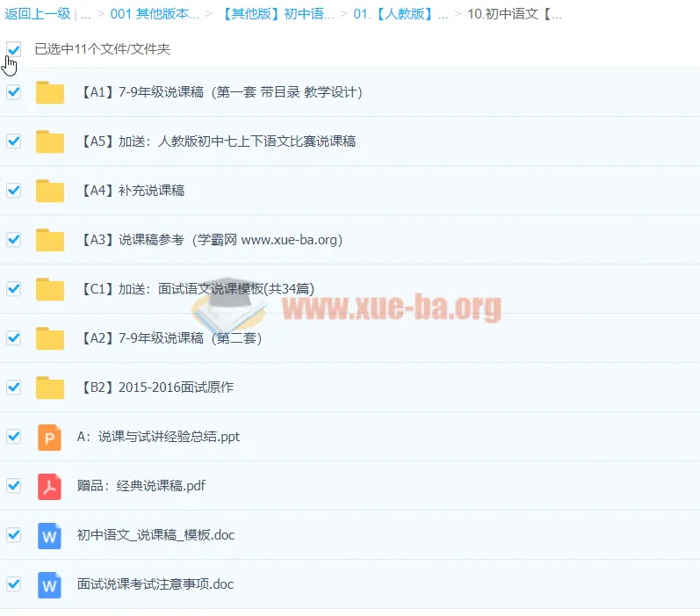Click the Word icon for 面试说课考试注意事项
The image size is (700, 616).
click(x=50, y=584)
